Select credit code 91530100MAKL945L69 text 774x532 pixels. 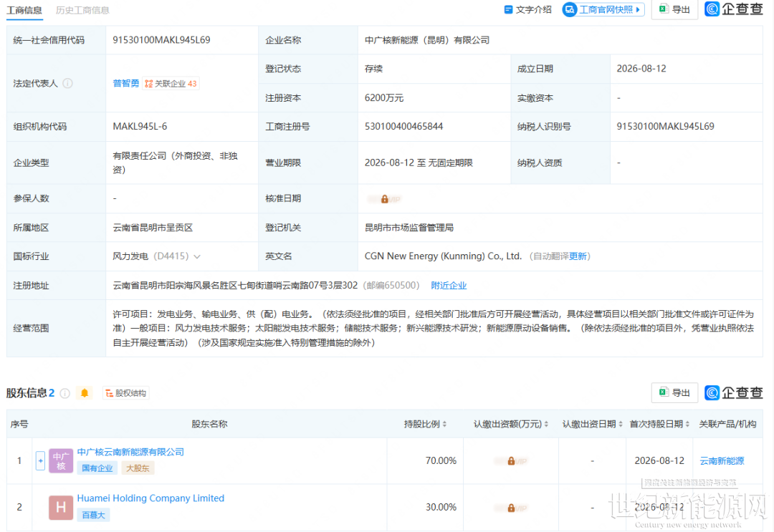click(161, 40)
